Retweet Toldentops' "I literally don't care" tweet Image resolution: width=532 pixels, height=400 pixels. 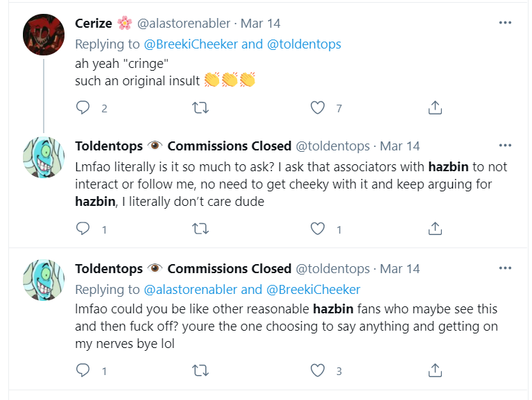(x=200, y=229)
